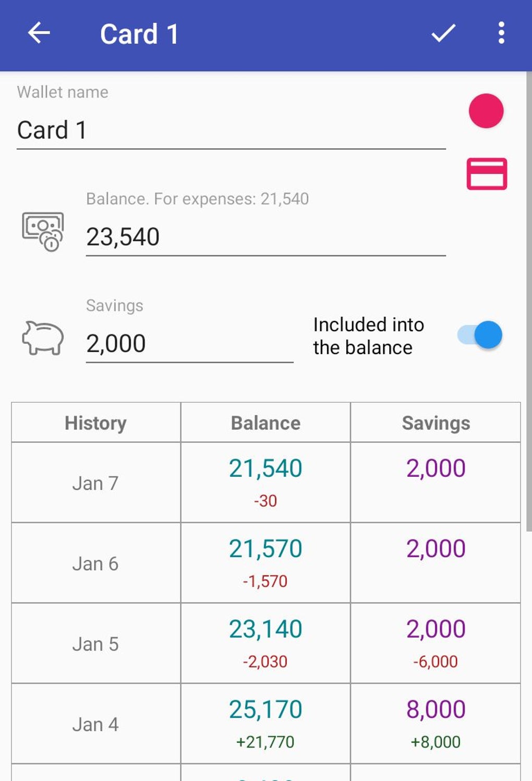The width and height of the screenshot is (532, 781).
Task: Tap the banknote balance icon
Action: [43, 232]
